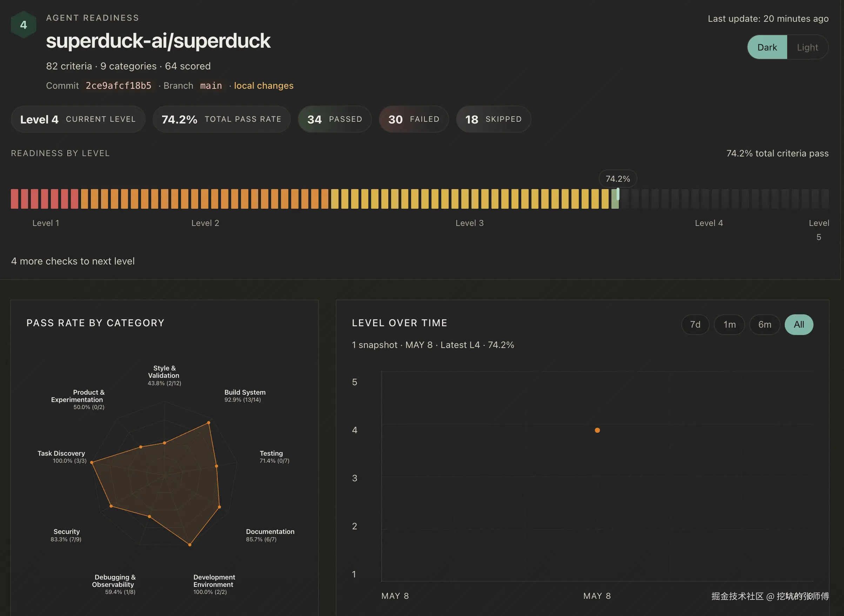
Task: Click the Debugging & Observability radar label
Action: click(114, 584)
